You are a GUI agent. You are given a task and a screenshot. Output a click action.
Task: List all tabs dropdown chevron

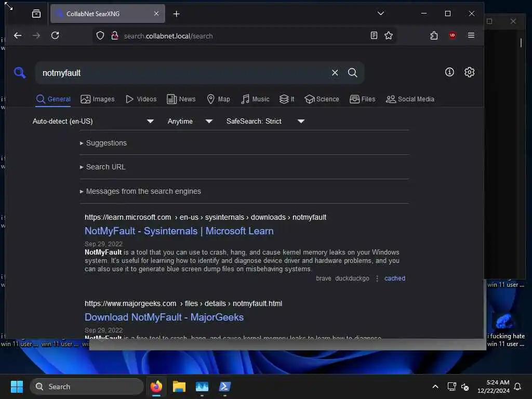point(381,14)
